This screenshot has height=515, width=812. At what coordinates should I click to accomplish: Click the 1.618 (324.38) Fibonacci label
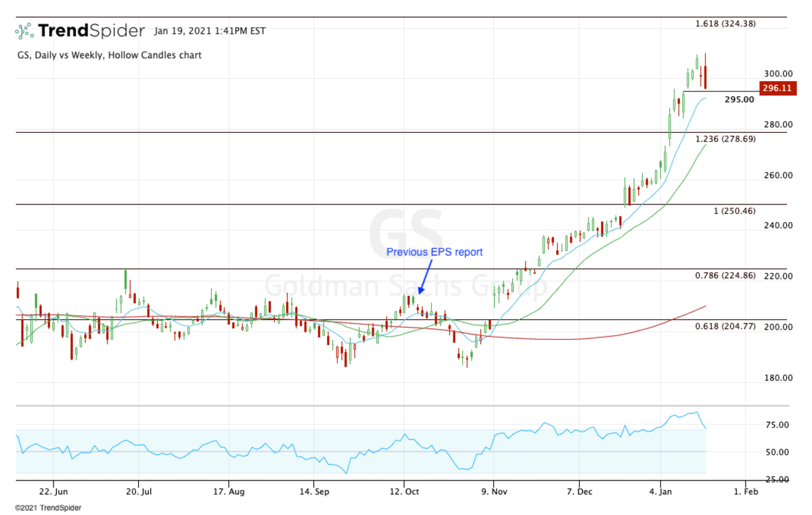coord(725,24)
